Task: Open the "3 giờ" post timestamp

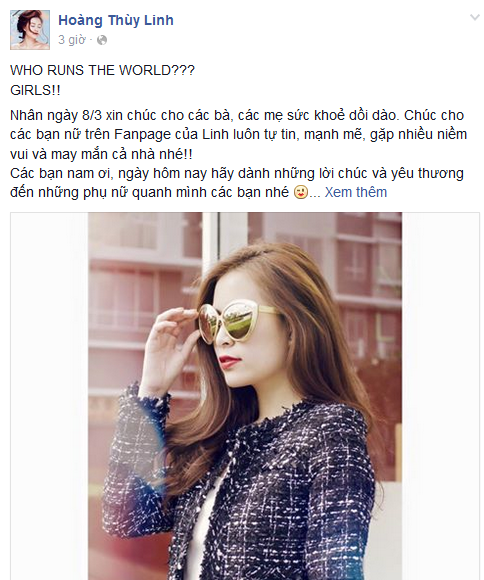Action: pyautogui.click(x=71, y=40)
